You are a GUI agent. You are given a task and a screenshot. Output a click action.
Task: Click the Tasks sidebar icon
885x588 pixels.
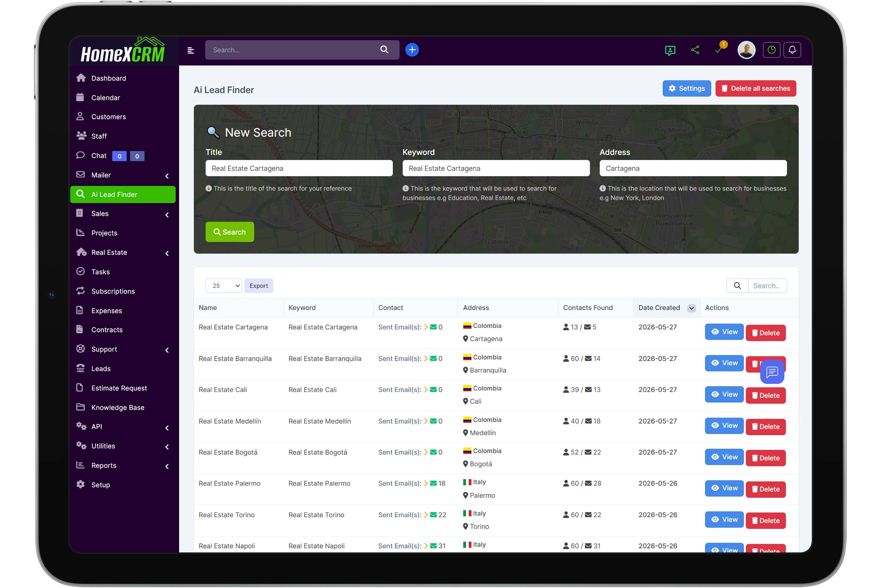pos(81,271)
